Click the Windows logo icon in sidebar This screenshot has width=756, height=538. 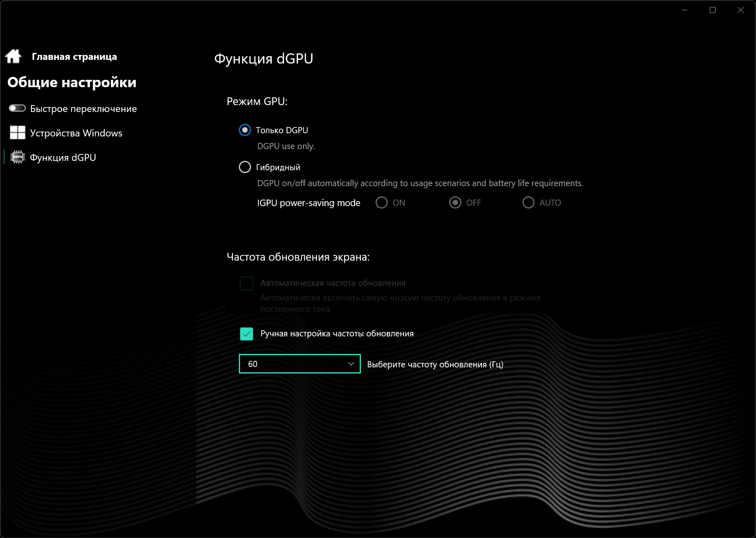pyautogui.click(x=17, y=133)
